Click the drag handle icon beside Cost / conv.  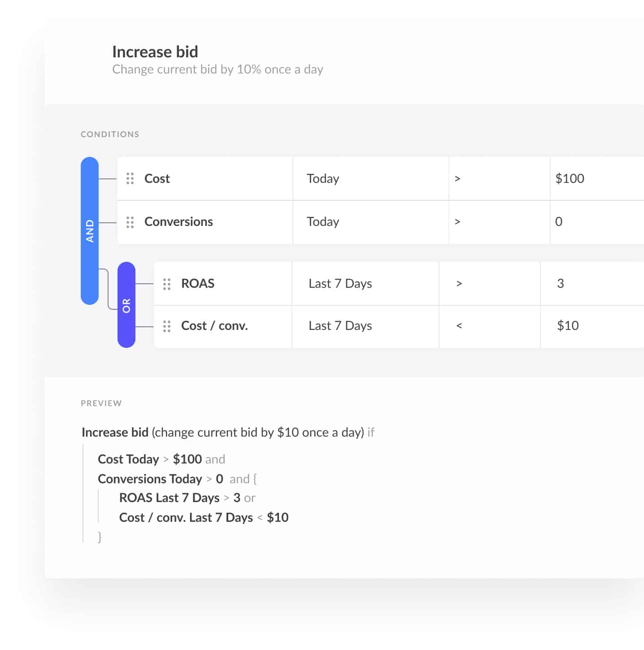pyautogui.click(x=167, y=326)
